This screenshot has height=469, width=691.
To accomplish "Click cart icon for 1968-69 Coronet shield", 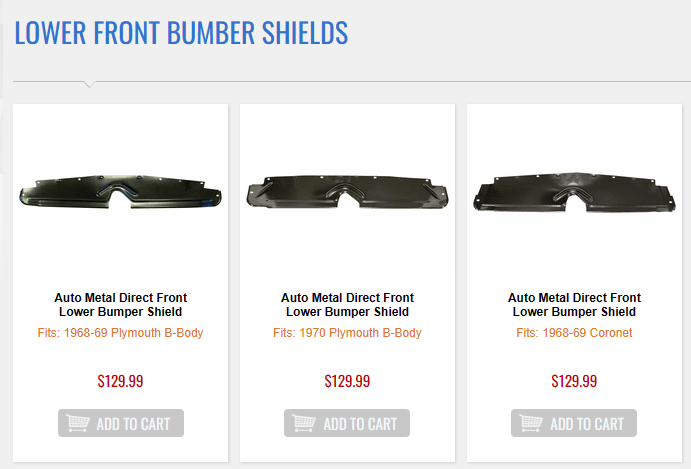I will 531,424.
